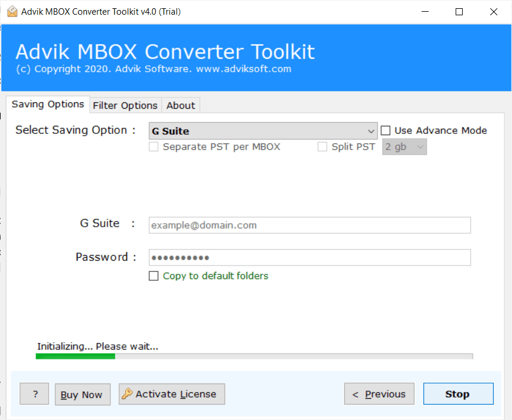Click the www.adviksoft.com copyright text
This screenshot has width=512, height=420.
[244, 69]
